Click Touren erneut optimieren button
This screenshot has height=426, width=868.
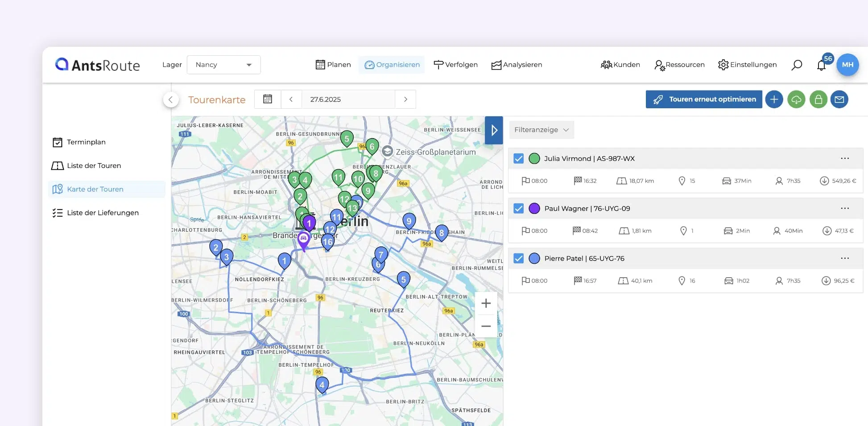tap(704, 99)
